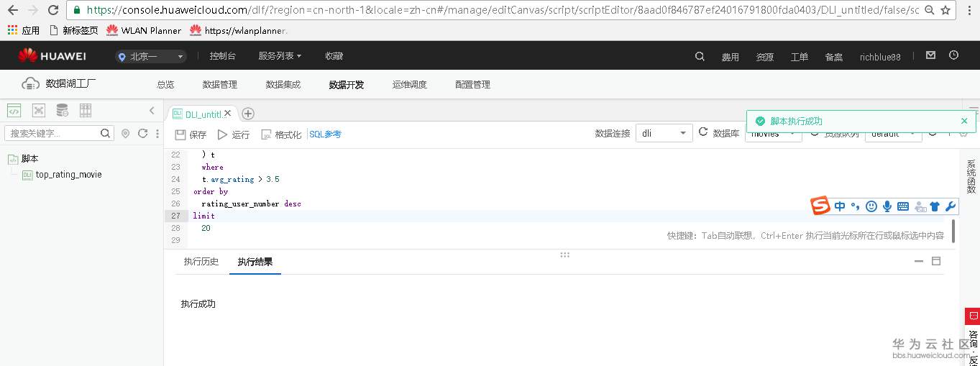Click the locate pin icon beside search
The width and height of the screenshot is (980, 366).
(x=126, y=134)
